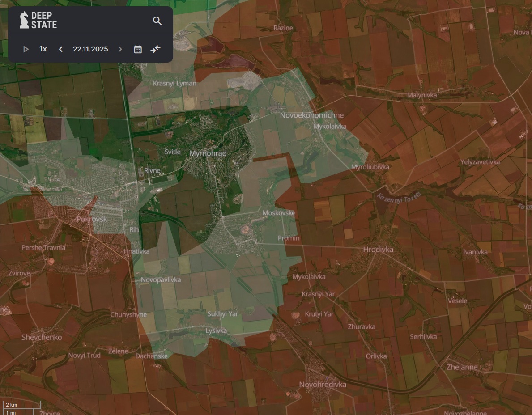532x415 pixels.
Task: Click the Shevchenko village label
Action: [42, 337]
